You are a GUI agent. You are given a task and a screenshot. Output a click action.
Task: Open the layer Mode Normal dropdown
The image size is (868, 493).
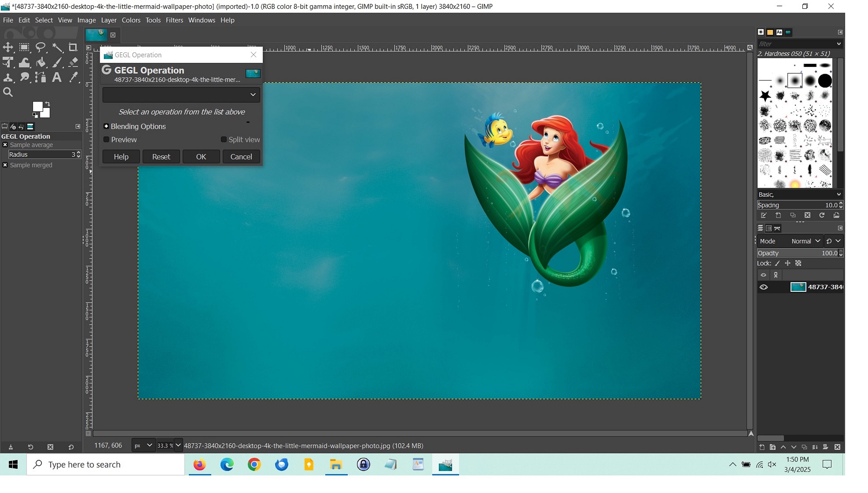(805, 241)
